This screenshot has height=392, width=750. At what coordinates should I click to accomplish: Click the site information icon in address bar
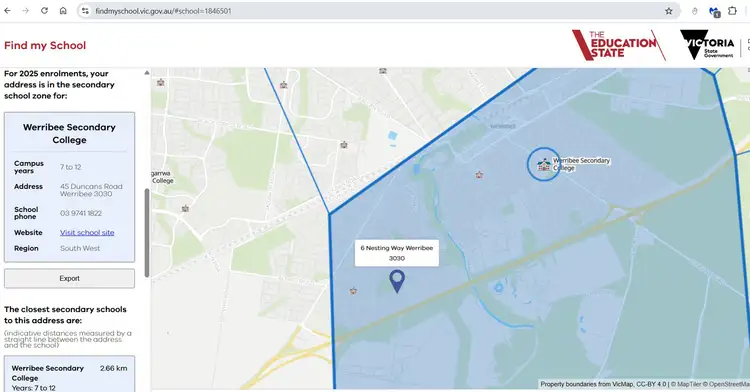click(85, 11)
